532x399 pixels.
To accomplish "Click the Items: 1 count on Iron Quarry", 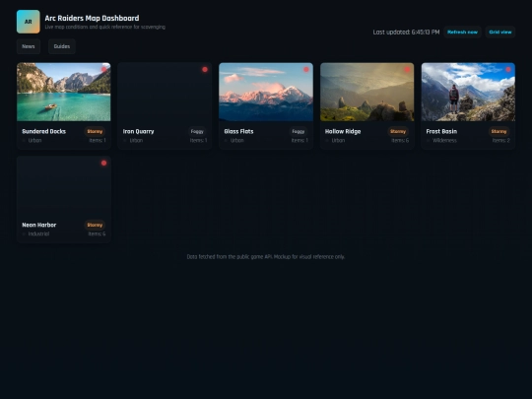I will tap(198, 141).
